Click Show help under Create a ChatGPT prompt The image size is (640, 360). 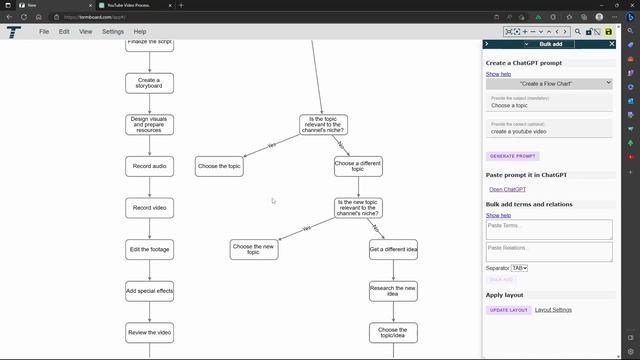click(498, 74)
